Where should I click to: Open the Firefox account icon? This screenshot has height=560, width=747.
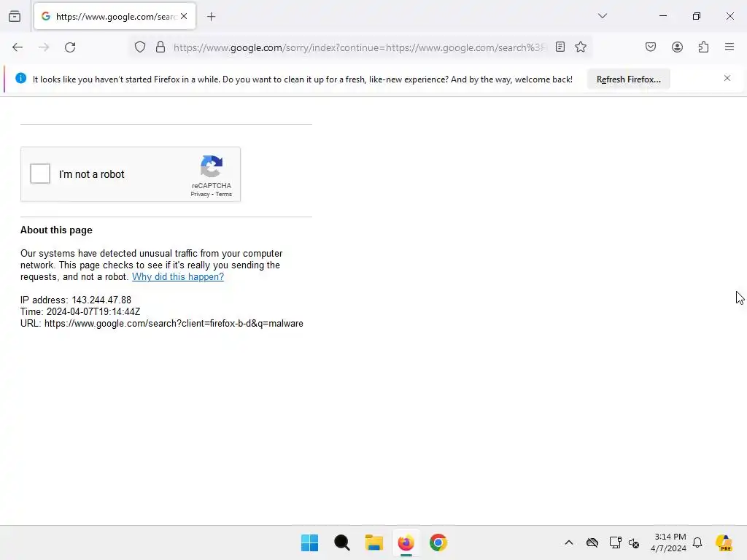(x=677, y=47)
